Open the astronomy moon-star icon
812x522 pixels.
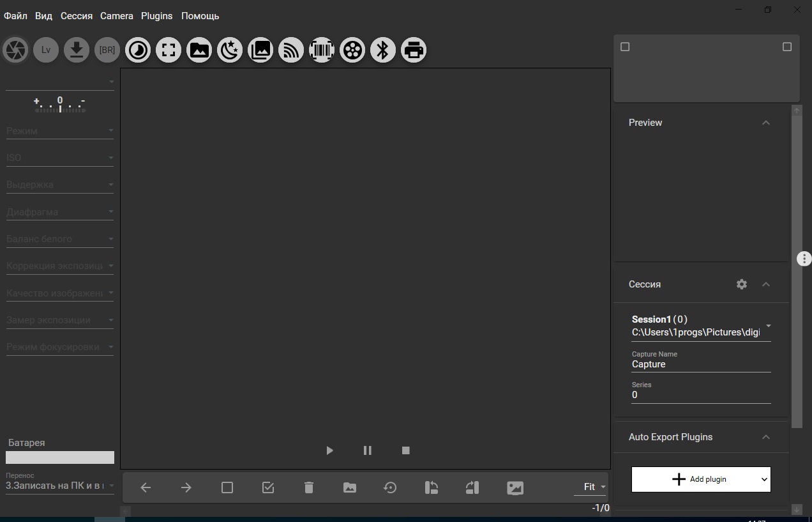coord(230,50)
